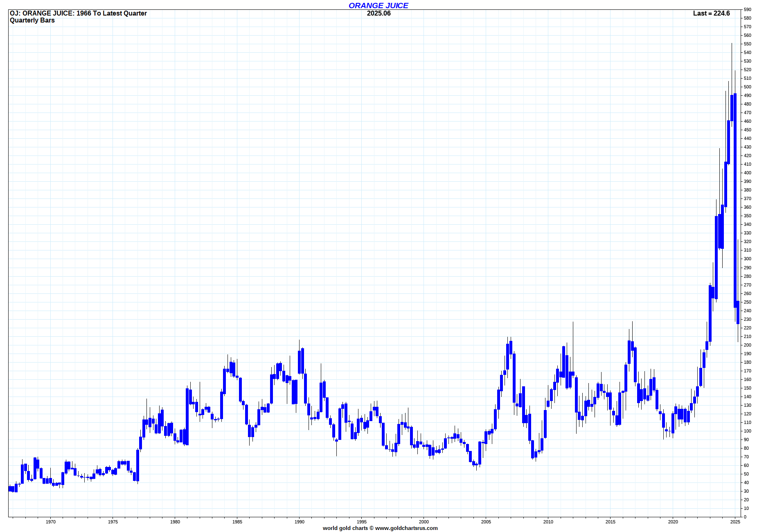
Task: Click the 2010 x-axis label
Action: [x=548, y=521]
